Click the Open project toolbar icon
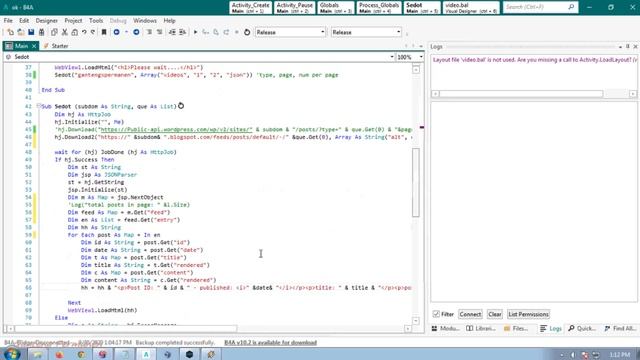Image resolution: width=640 pixels, height=360 pixels. 20,32
